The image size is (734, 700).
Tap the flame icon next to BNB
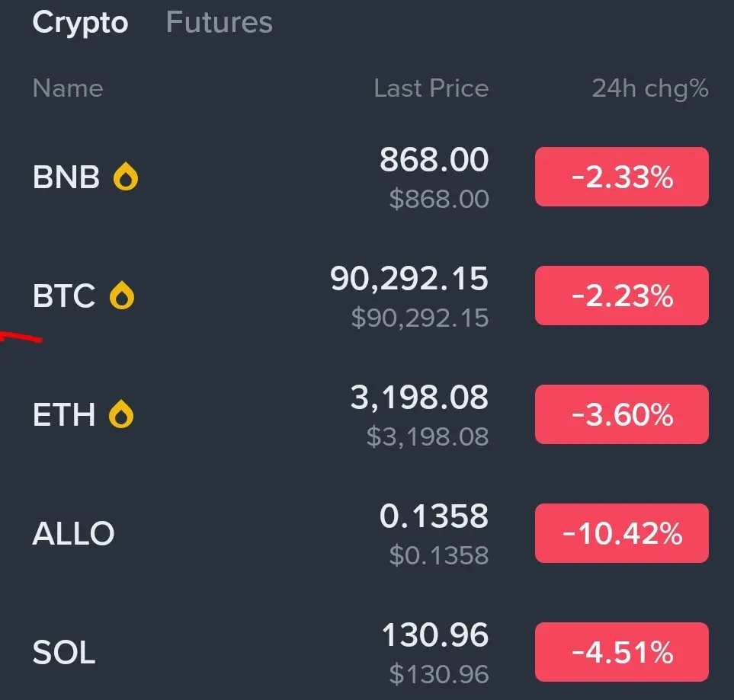click(x=126, y=177)
